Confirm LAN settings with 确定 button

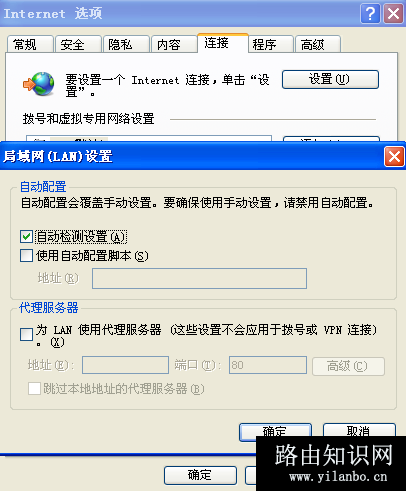coord(275,430)
